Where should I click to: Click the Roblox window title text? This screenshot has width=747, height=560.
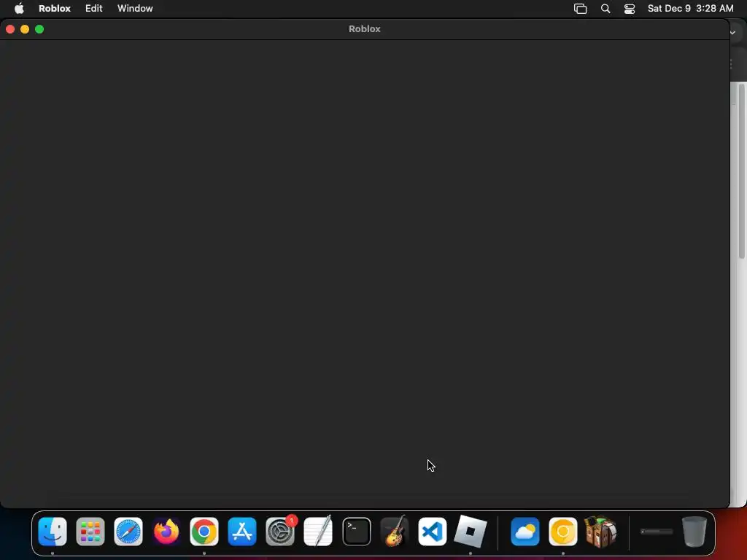coord(365,28)
